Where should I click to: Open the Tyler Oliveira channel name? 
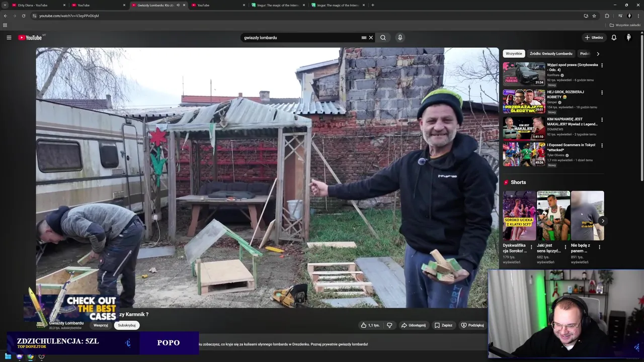point(557,155)
